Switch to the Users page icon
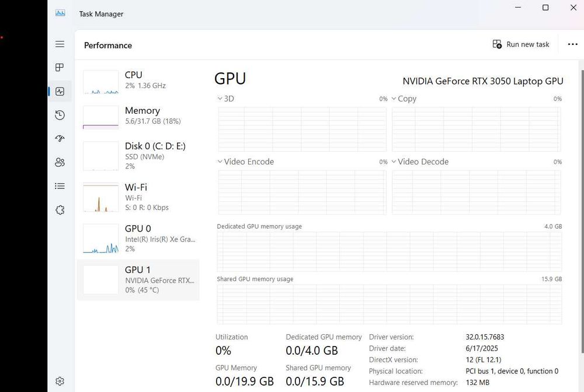584x392 pixels. (60, 163)
